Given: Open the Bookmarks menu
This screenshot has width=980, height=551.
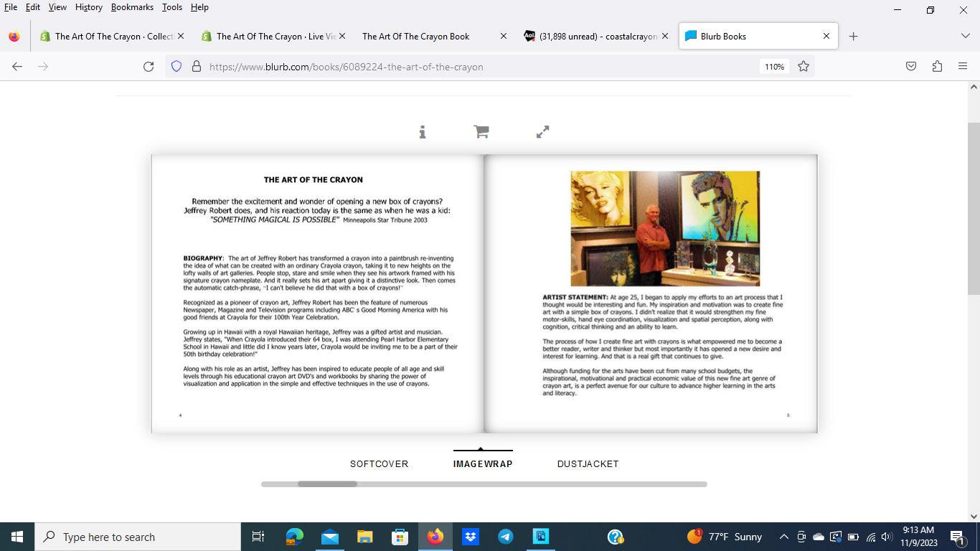Looking at the screenshot, I should click(x=132, y=7).
